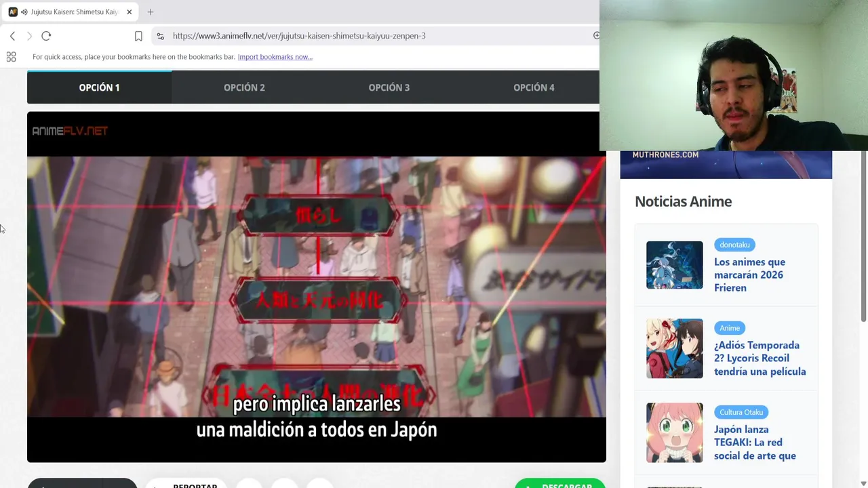Click the Cultura Otaku tag badge
Viewport: 868px width, 488px height.
[741, 412]
